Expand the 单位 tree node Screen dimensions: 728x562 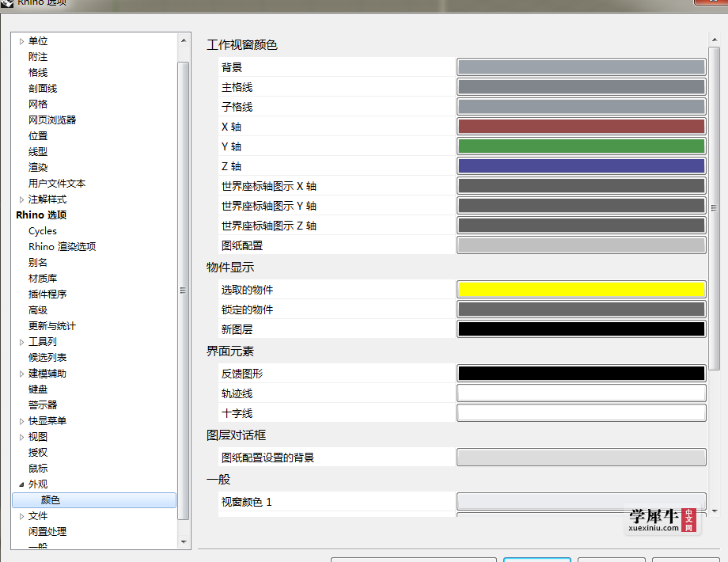[x=21, y=41]
